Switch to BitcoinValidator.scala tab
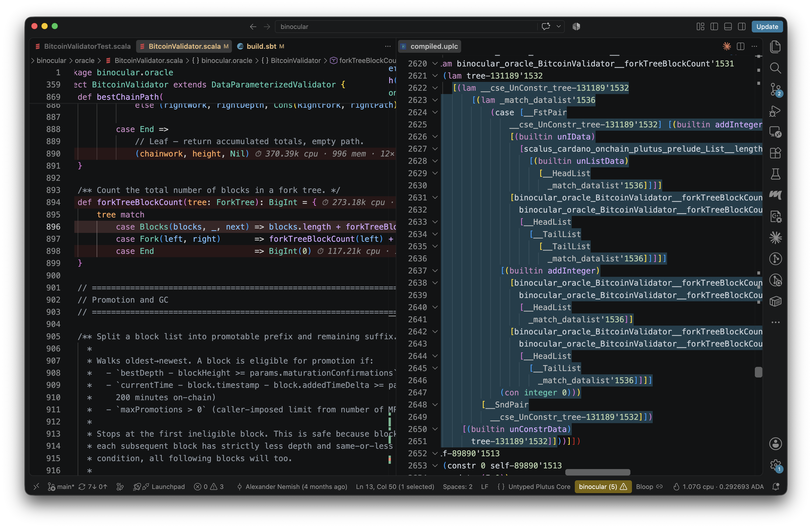The width and height of the screenshot is (812, 528). (184, 46)
